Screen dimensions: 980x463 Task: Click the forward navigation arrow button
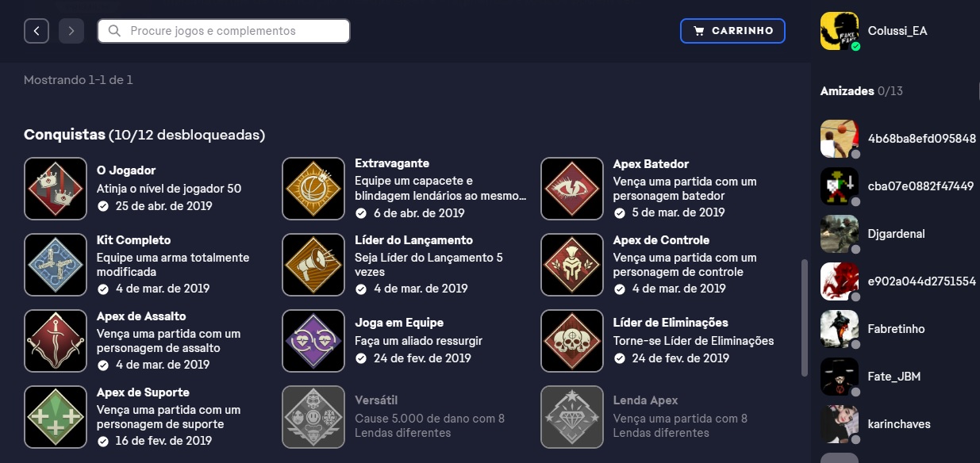coord(71,31)
